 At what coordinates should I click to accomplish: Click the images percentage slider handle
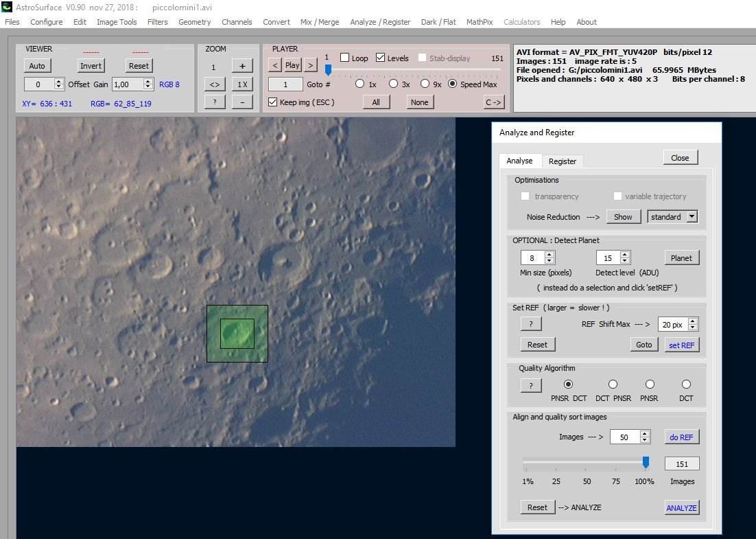tap(646, 463)
